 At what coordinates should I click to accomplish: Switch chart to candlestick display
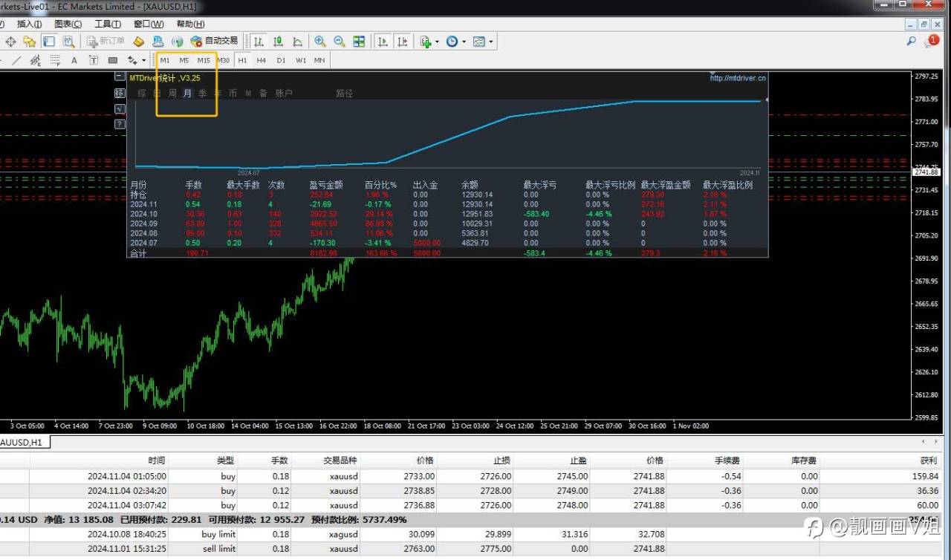click(x=278, y=42)
